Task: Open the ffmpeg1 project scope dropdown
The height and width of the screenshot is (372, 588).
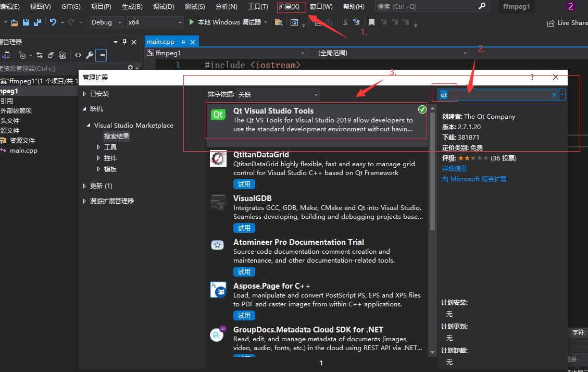Action: [302, 53]
